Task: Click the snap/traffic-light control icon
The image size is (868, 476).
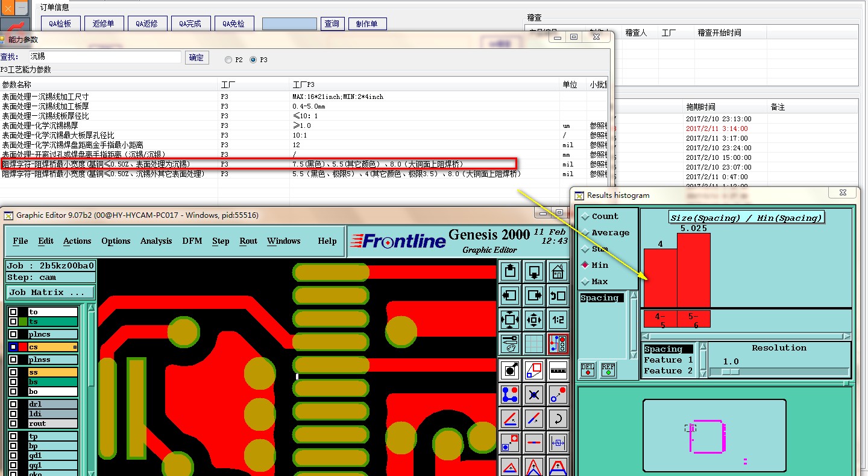Action: click(x=558, y=343)
